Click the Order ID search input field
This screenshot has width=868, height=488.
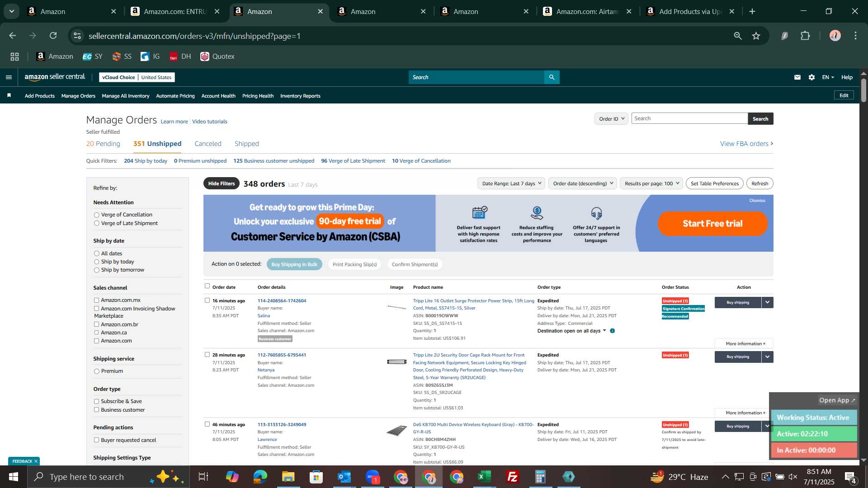point(689,118)
